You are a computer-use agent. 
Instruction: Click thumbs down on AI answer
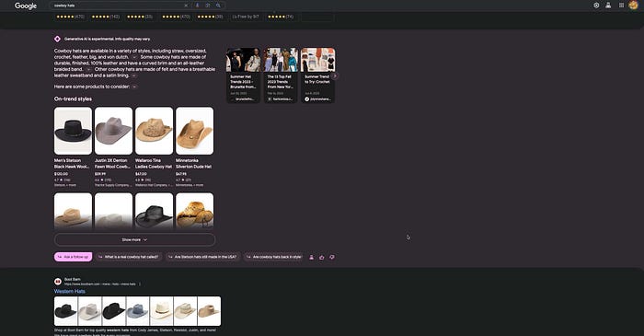(332, 257)
